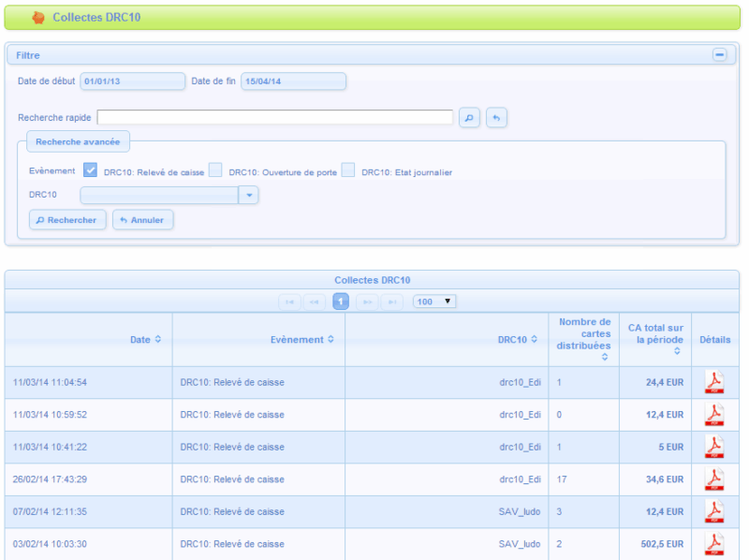This screenshot has width=749, height=560.
Task: Open PDF details for 11/03/14 10:59:52 row
Action: click(x=714, y=414)
